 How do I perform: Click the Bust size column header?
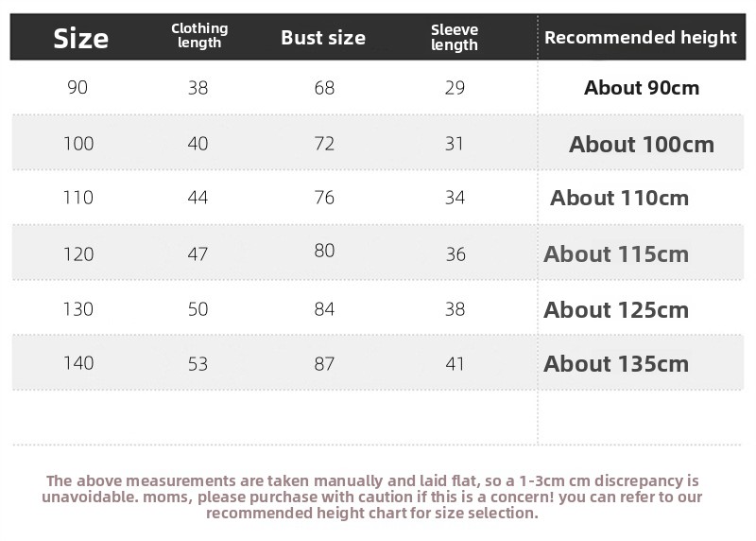pos(323,38)
